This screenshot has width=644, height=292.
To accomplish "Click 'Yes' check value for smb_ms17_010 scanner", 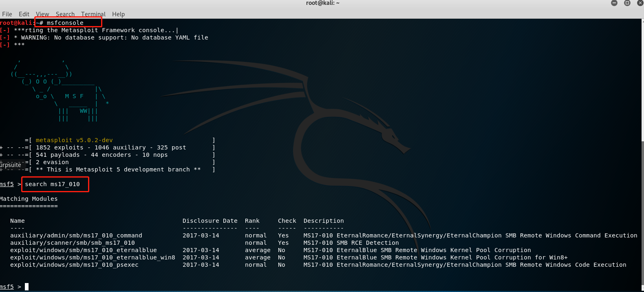I will 283,243.
